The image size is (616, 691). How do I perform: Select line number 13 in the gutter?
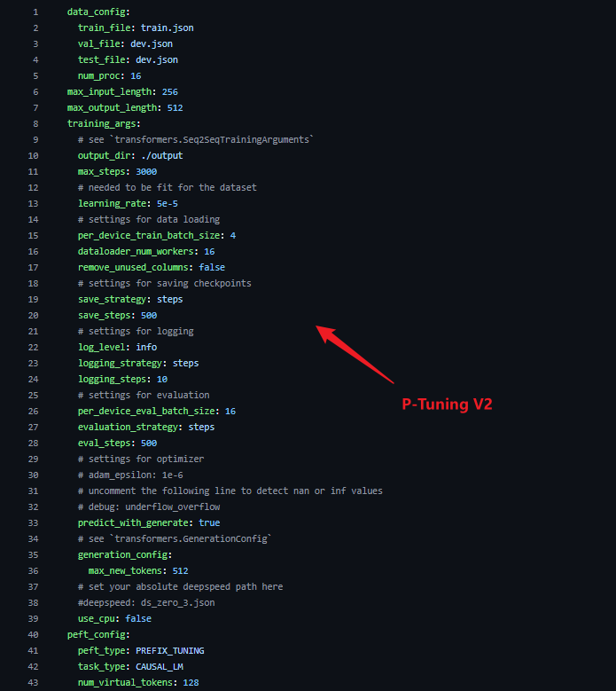pos(34,203)
